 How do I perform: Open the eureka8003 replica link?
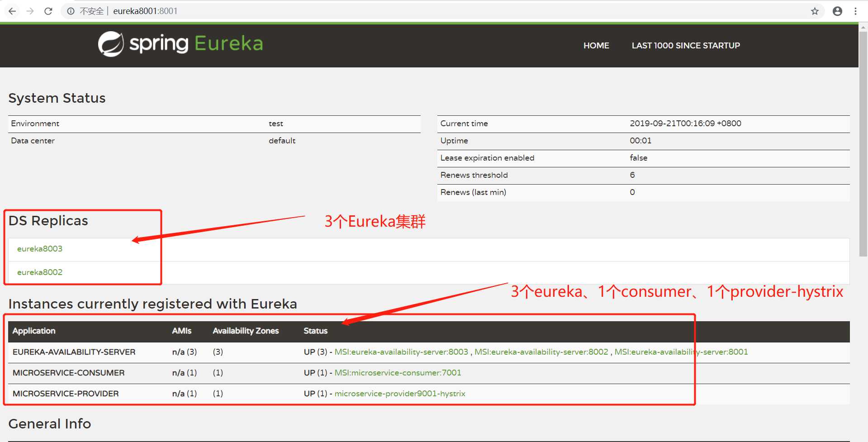pos(40,248)
